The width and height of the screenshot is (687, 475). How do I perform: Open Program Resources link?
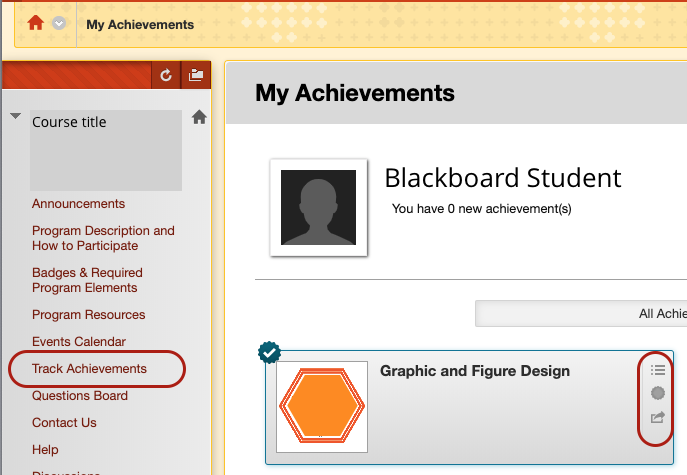click(89, 315)
